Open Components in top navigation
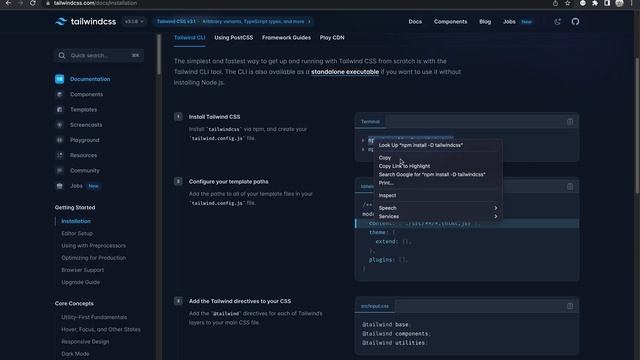640x360 pixels. (x=450, y=22)
